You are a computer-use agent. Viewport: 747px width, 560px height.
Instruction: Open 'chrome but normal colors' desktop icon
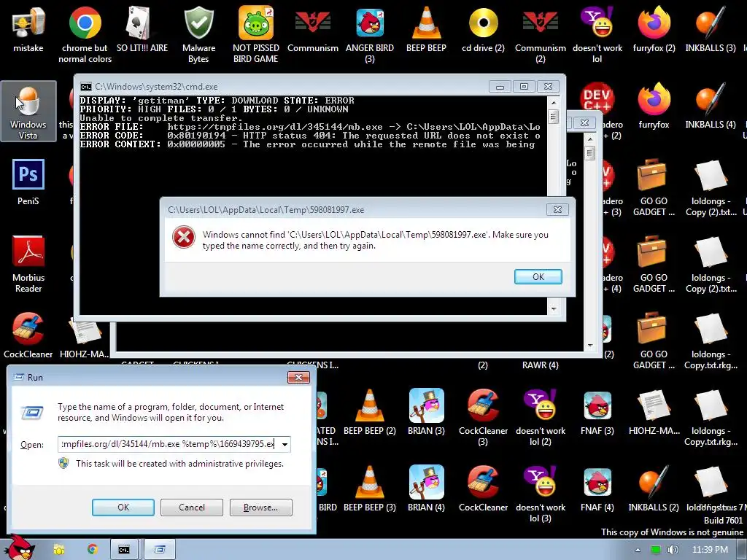pyautogui.click(x=85, y=34)
